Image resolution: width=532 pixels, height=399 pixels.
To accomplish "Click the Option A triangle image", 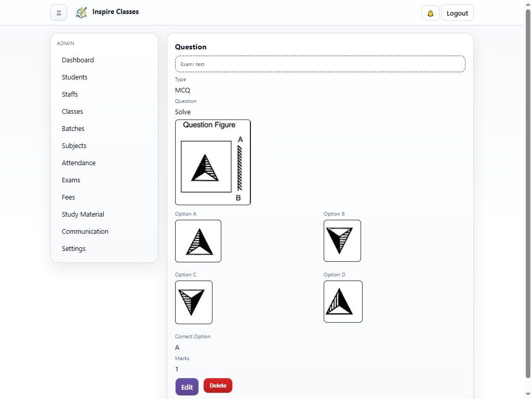I will point(198,241).
